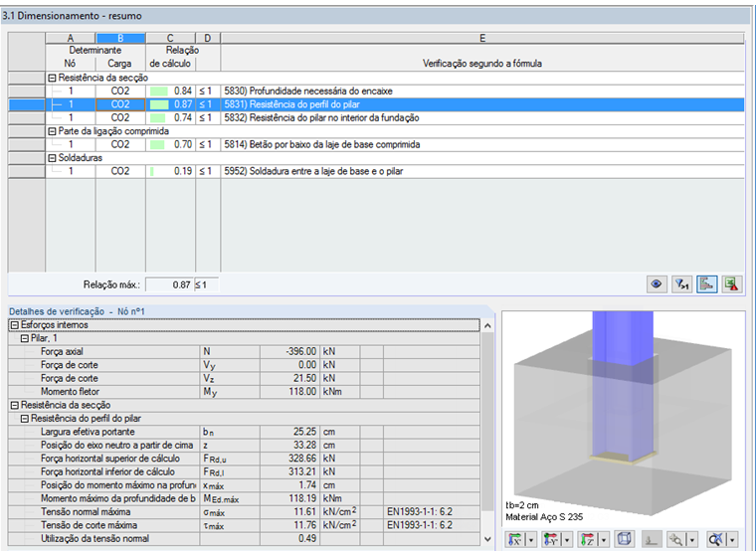Click green ratio bar for value 0.84
This screenshot has width=756, height=557.
158,92
